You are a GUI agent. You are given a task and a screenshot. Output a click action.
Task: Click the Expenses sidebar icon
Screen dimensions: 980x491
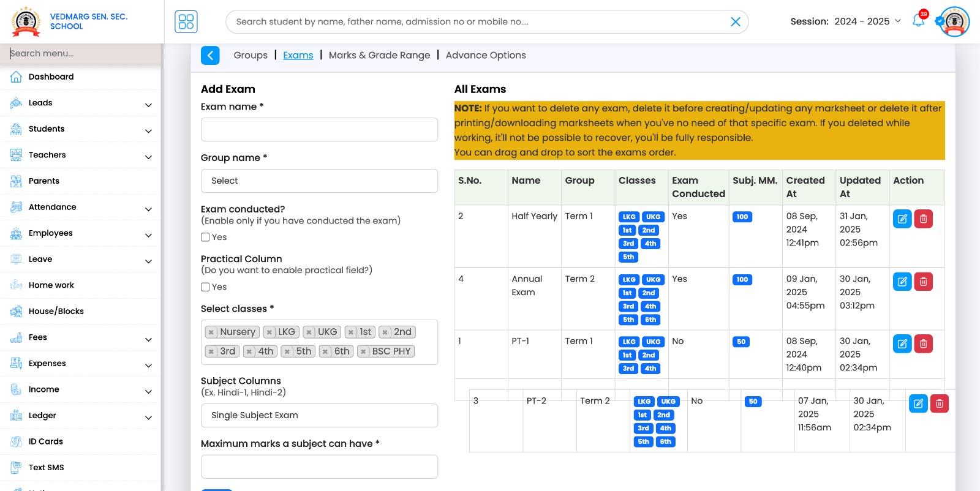click(16, 363)
